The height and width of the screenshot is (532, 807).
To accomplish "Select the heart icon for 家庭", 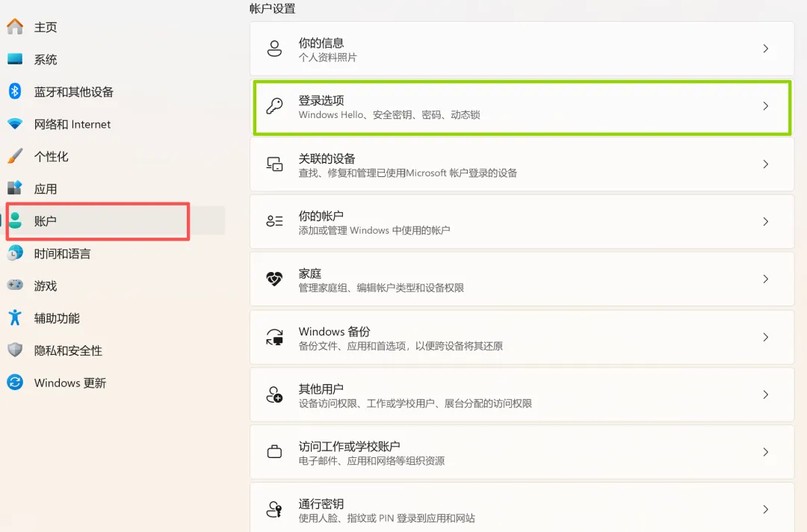I will (274, 279).
